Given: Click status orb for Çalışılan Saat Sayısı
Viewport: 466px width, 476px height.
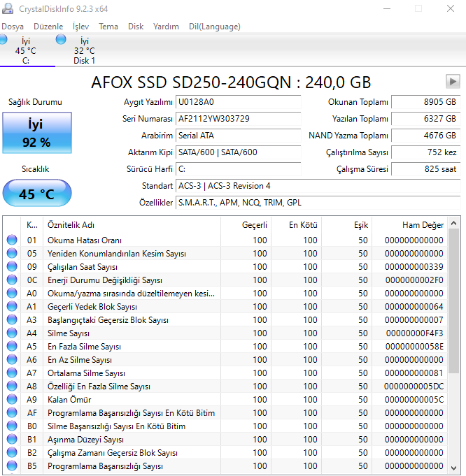Looking at the screenshot, I should [12, 266].
